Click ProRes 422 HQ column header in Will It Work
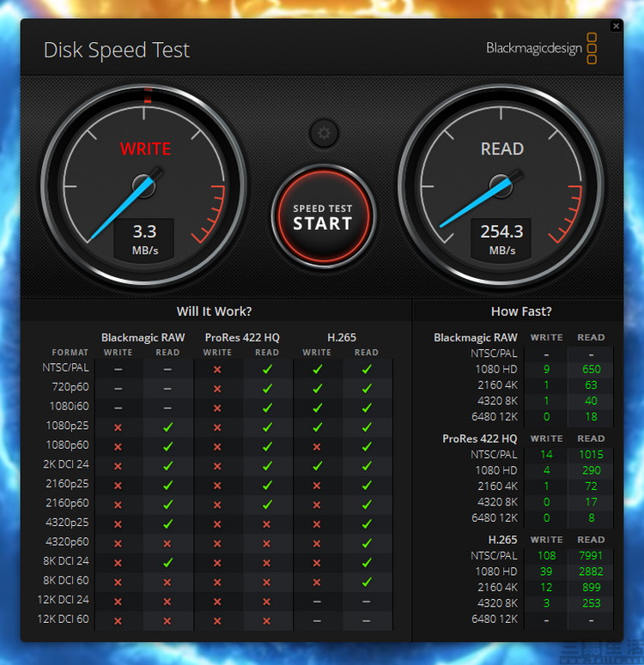The width and height of the screenshot is (644, 665). [242, 337]
